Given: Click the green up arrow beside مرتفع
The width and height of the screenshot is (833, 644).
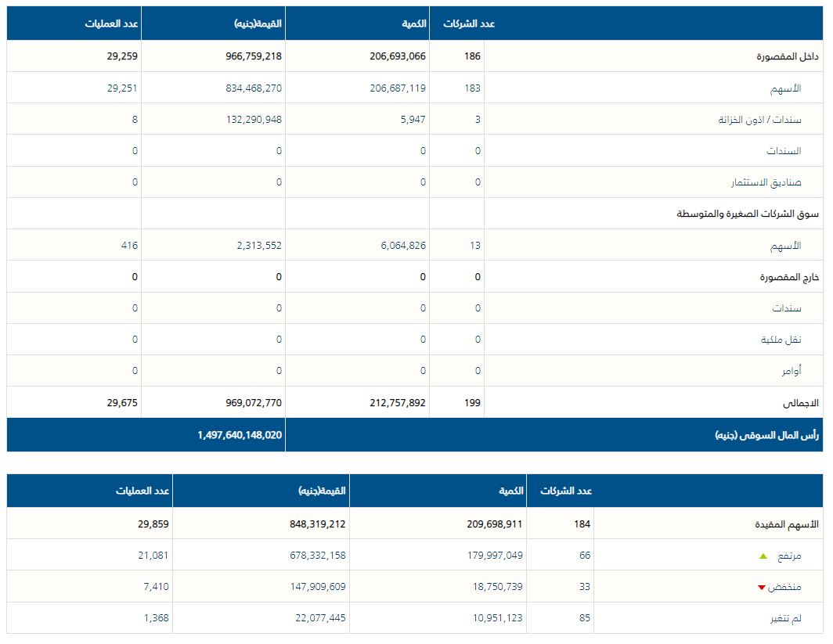Looking at the screenshot, I should (763, 556).
